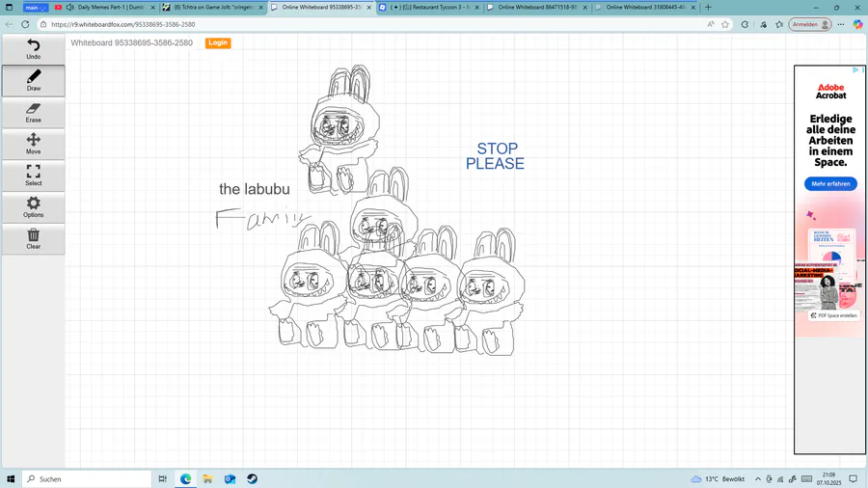
Task: Click the Anmelden profile button
Action: [x=810, y=24]
